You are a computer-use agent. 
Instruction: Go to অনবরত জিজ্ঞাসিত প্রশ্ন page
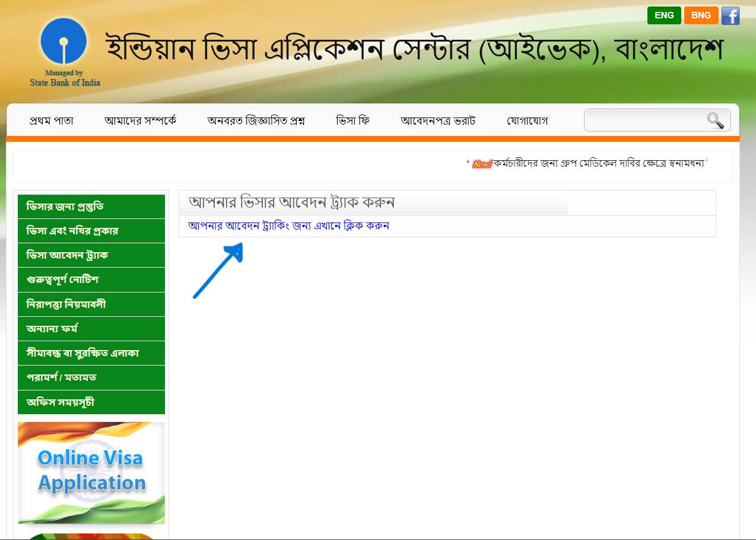point(256,121)
